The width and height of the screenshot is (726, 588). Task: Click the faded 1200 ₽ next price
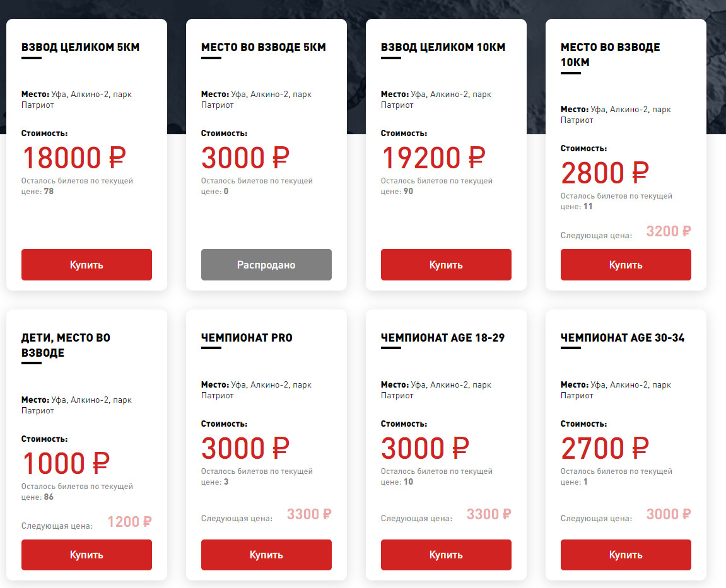129,522
